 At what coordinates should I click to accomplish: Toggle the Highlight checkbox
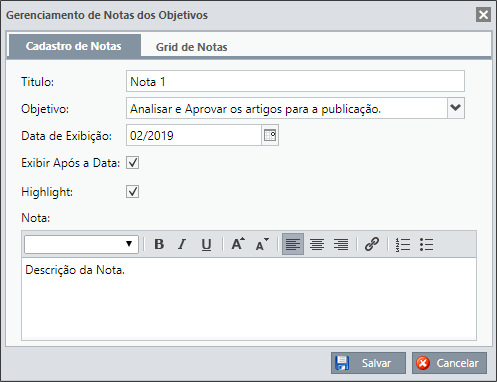point(132,192)
